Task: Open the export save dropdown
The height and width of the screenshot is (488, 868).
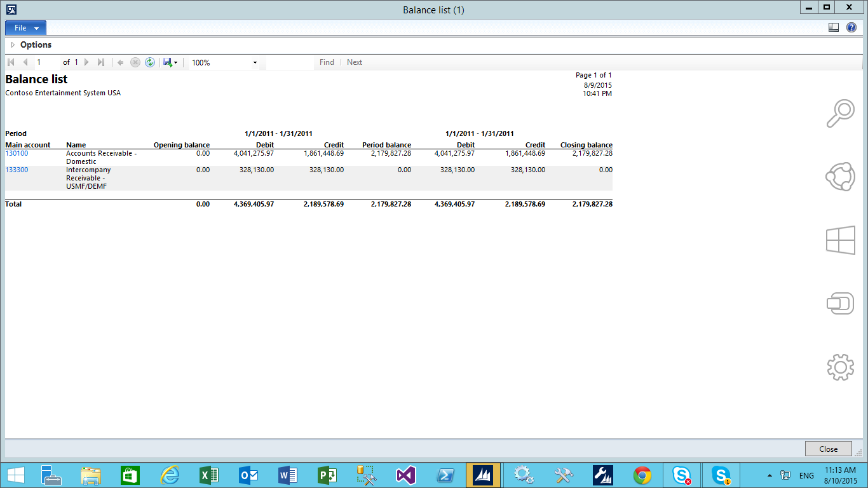Action: [170, 62]
